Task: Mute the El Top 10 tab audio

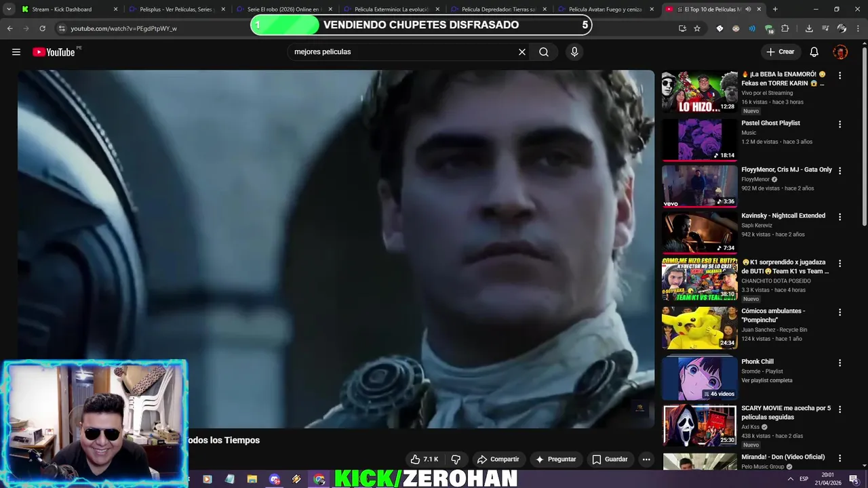Action: (747, 9)
